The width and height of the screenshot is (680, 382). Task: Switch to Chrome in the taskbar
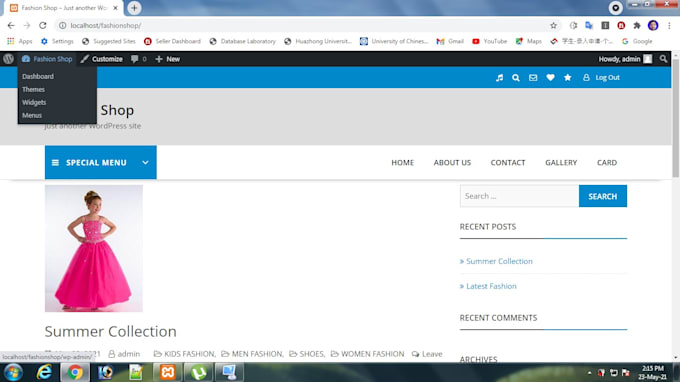75,372
